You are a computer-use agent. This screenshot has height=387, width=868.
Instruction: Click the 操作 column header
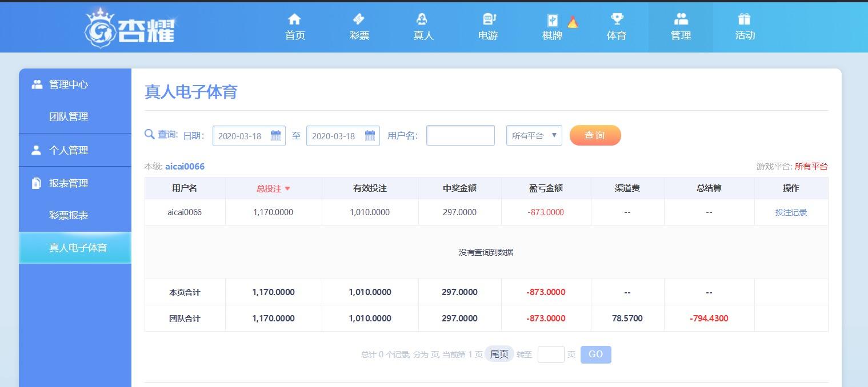pos(791,188)
